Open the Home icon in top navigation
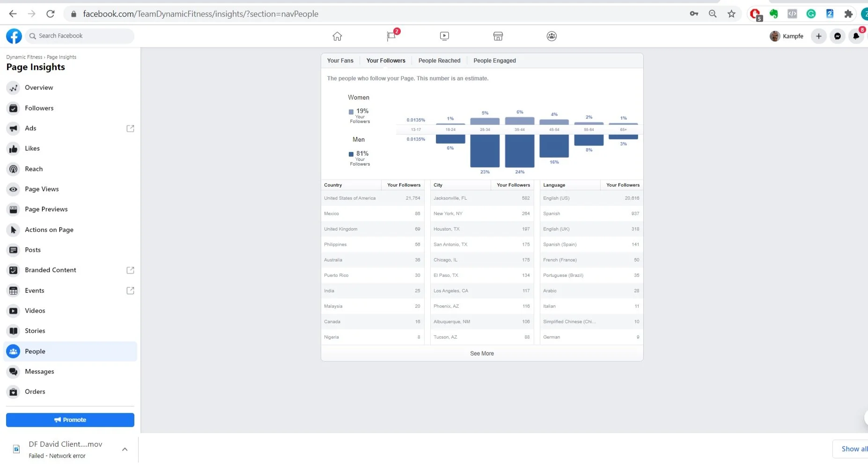The width and height of the screenshot is (868, 465). coord(337,36)
